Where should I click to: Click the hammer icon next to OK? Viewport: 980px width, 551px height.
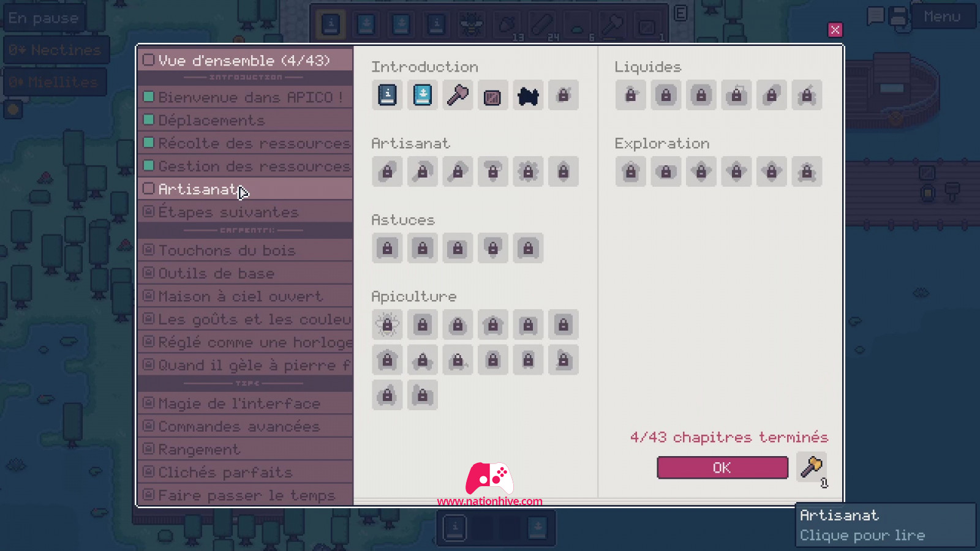pos(812,467)
